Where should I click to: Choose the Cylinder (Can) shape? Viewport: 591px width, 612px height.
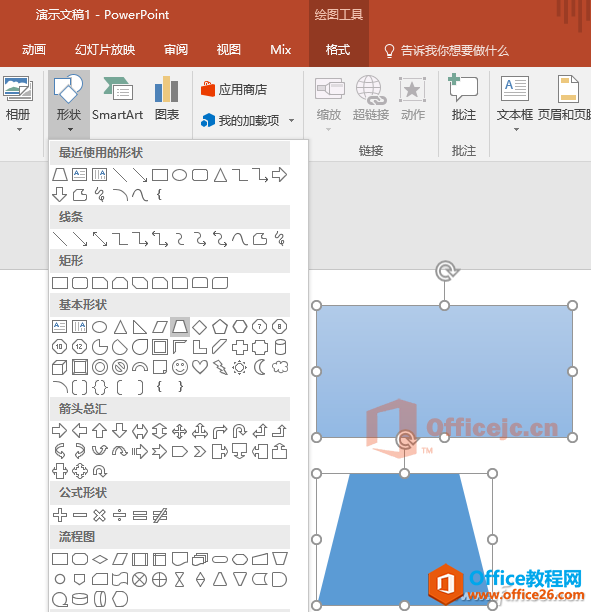click(x=280, y=347)
